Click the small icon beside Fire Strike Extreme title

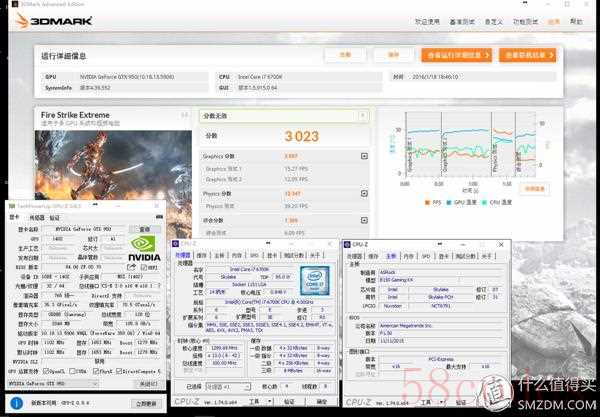click(184, 115)
